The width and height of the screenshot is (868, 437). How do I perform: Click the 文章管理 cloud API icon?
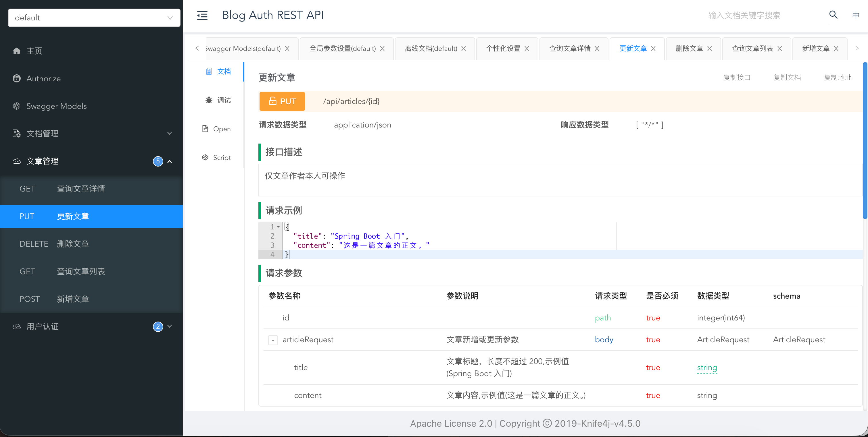tap(16, 161)
